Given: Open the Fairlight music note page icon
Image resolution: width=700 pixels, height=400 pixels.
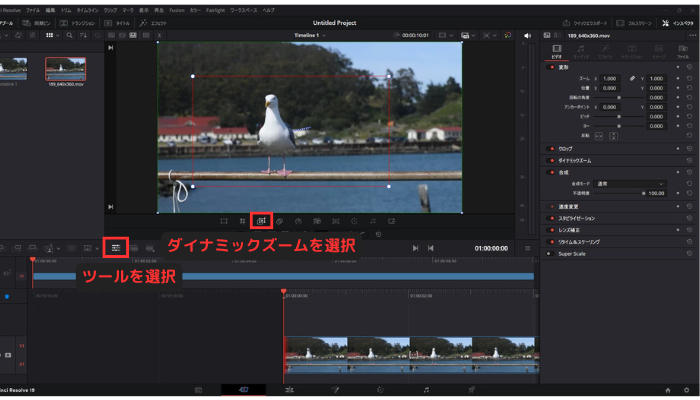Looking at the screenshot, I should click(426, 390).
